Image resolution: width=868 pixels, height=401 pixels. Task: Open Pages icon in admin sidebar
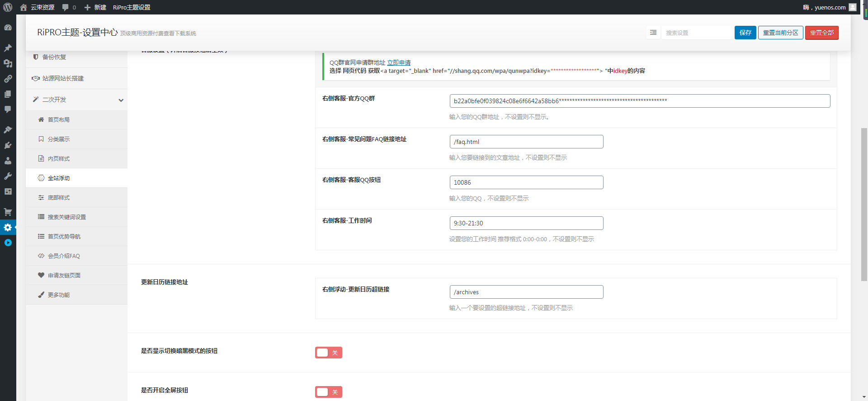click(x=8, y=94)
